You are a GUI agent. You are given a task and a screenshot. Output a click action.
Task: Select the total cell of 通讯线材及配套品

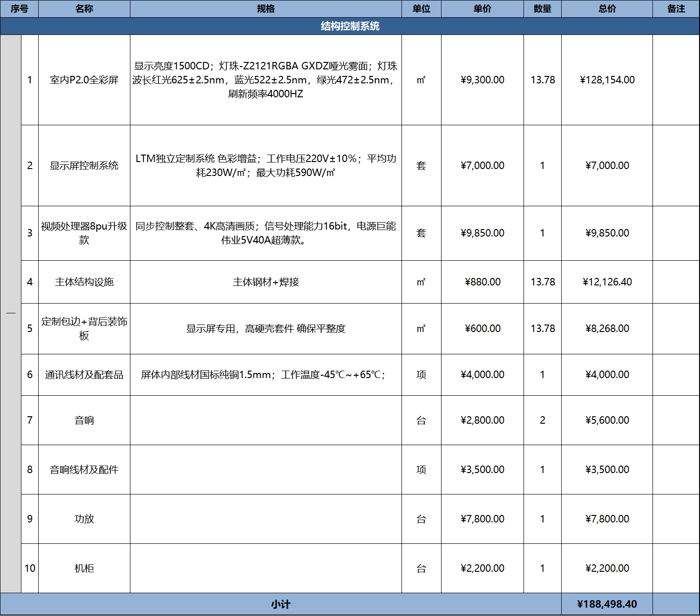[x=607, y=375]
